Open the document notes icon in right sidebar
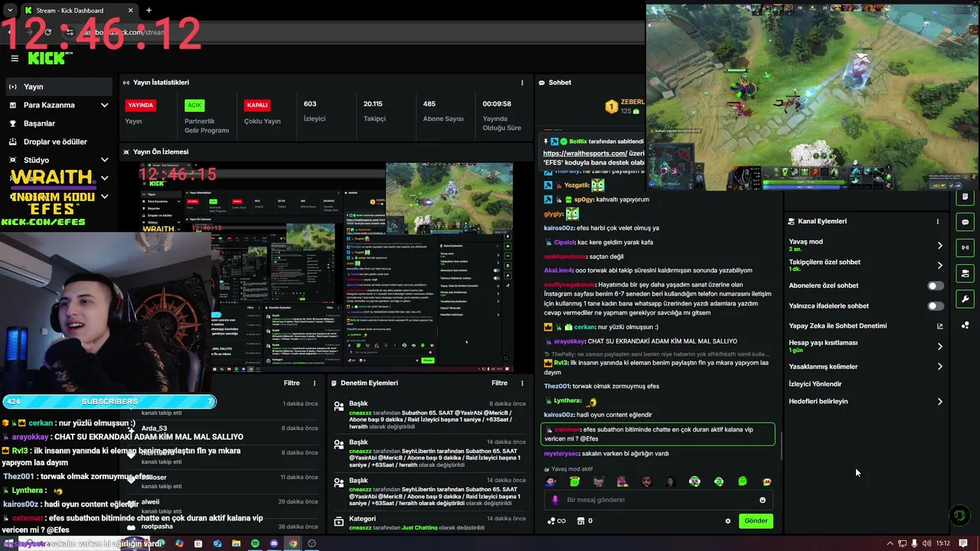The width and height of the screenshot is (980, 551). tap(965, 197)
